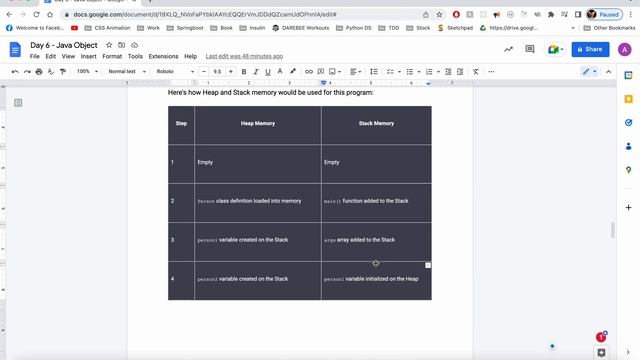Open the Normal text style dropdown
Viewport: 640px width, 360px height.
tap(127, 71)
